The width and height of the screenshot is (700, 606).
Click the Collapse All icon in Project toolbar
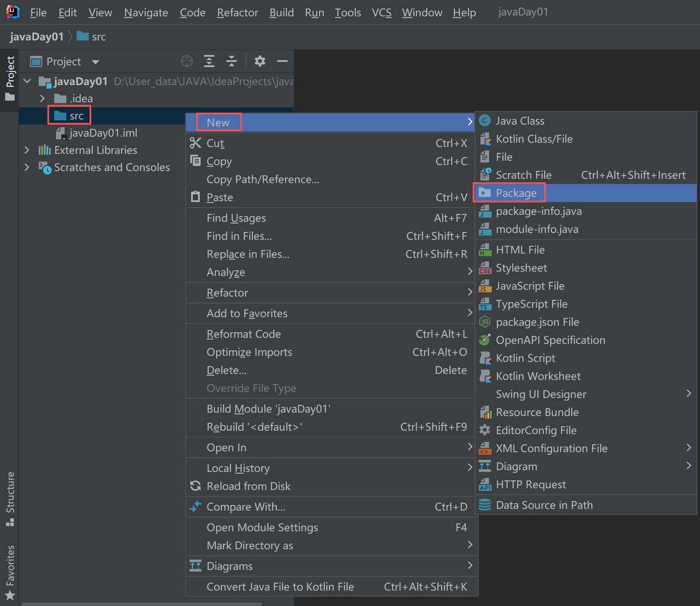pyautogui.click(x=231, y=61)
